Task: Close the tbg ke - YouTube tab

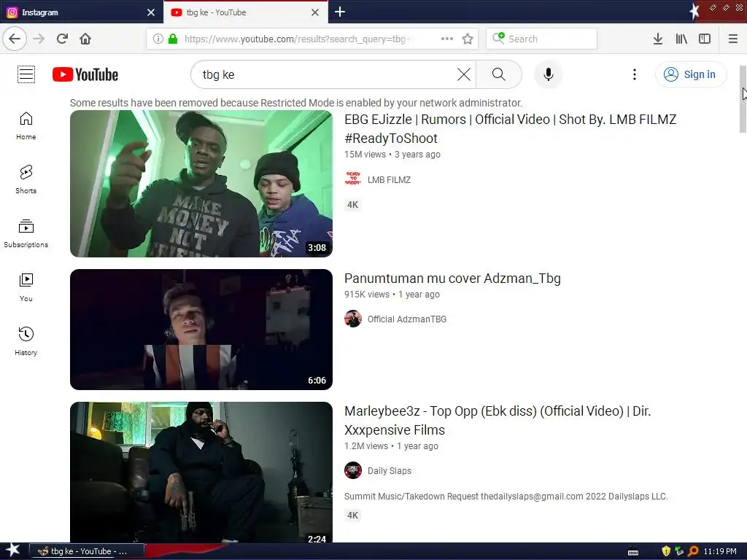Action: (x=315, y=12)
